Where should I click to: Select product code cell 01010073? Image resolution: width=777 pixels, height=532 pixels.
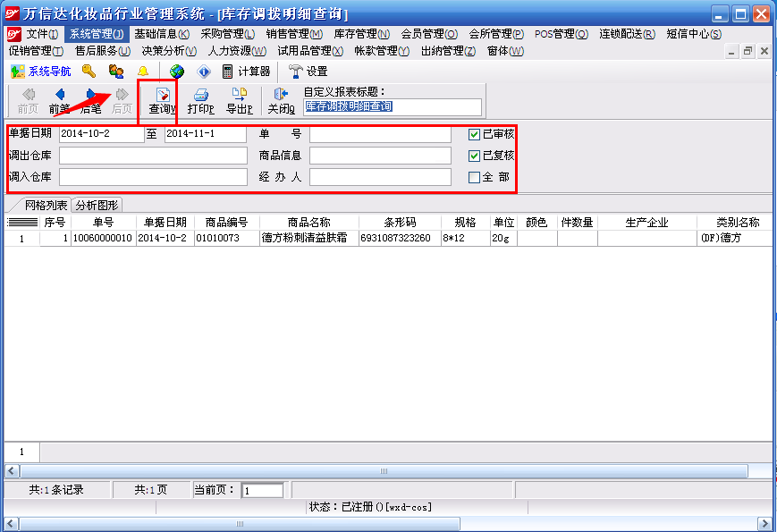pos(226,238)
